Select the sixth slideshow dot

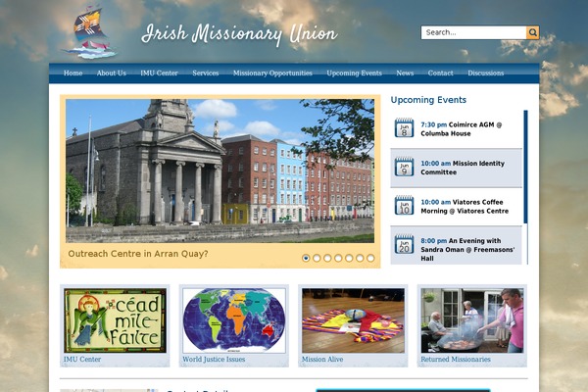(x=360, y=258)
